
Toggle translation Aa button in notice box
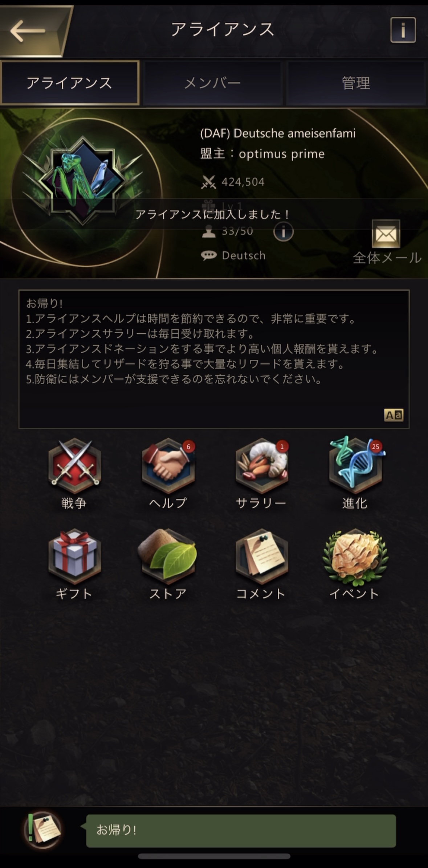click(x=394, y=415)
